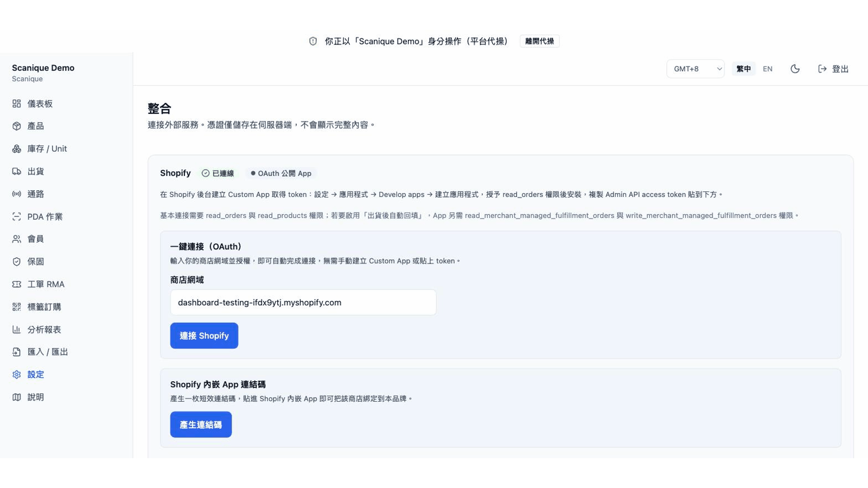Click the shield icon beside 保固
This screenshot has width=868, height=488.
click(17, 262)
